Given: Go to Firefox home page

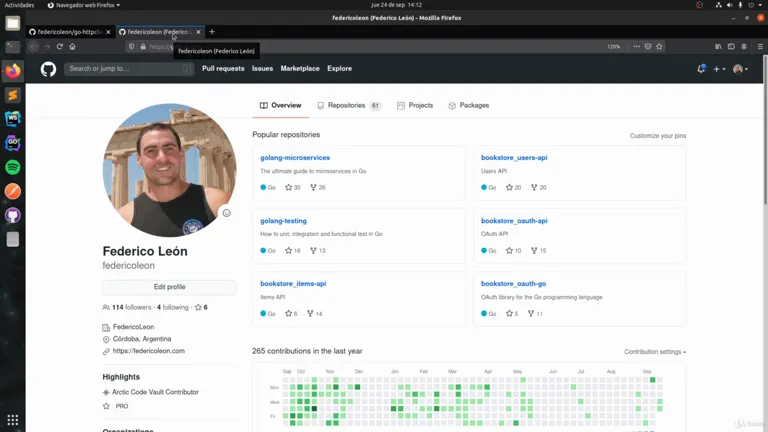Looking at the screenshot, I should [x=72, y=47].
